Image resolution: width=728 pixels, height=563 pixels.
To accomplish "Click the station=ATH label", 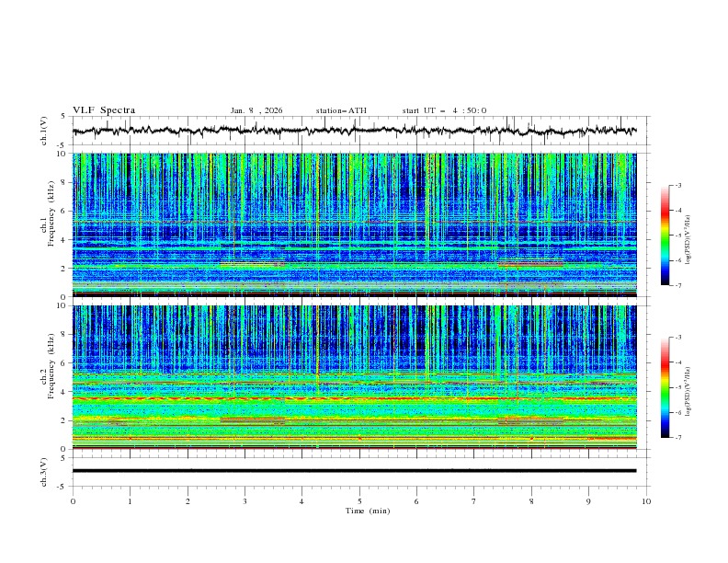I will tap(341, 110).
